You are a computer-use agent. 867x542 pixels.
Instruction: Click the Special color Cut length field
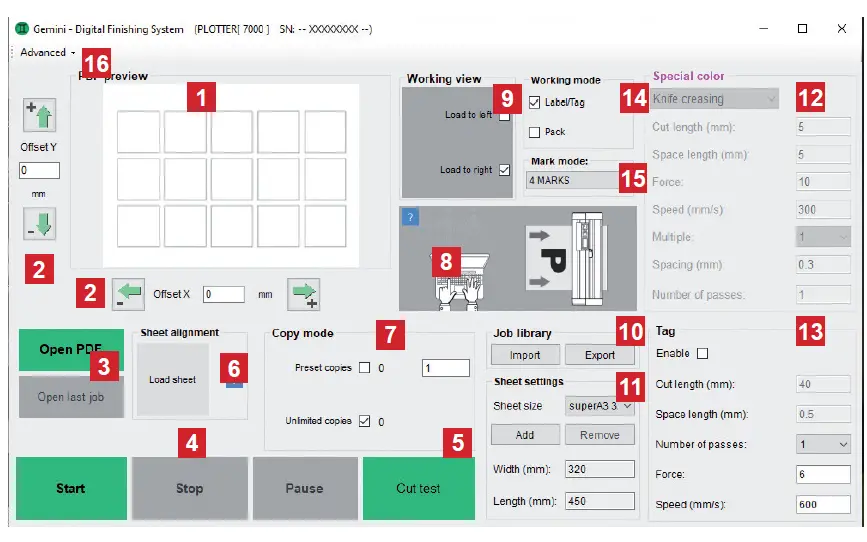[x=823, y=127]
